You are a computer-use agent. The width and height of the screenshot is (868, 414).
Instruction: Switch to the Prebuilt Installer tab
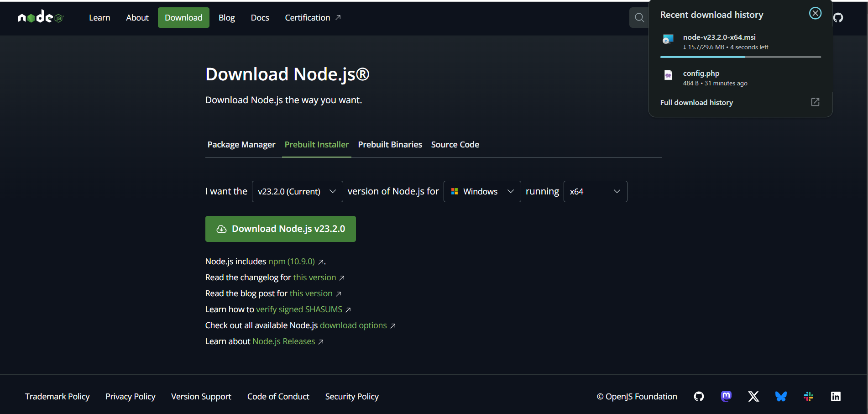point(317,145)
